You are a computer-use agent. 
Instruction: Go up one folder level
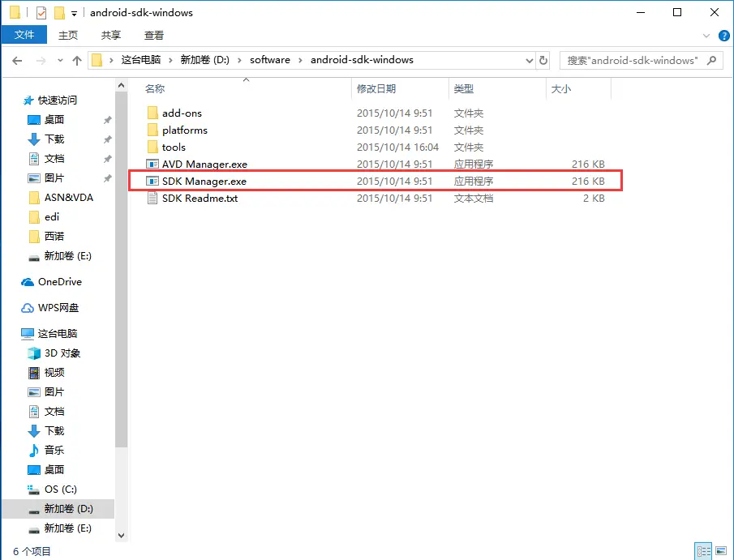(77, 60)
